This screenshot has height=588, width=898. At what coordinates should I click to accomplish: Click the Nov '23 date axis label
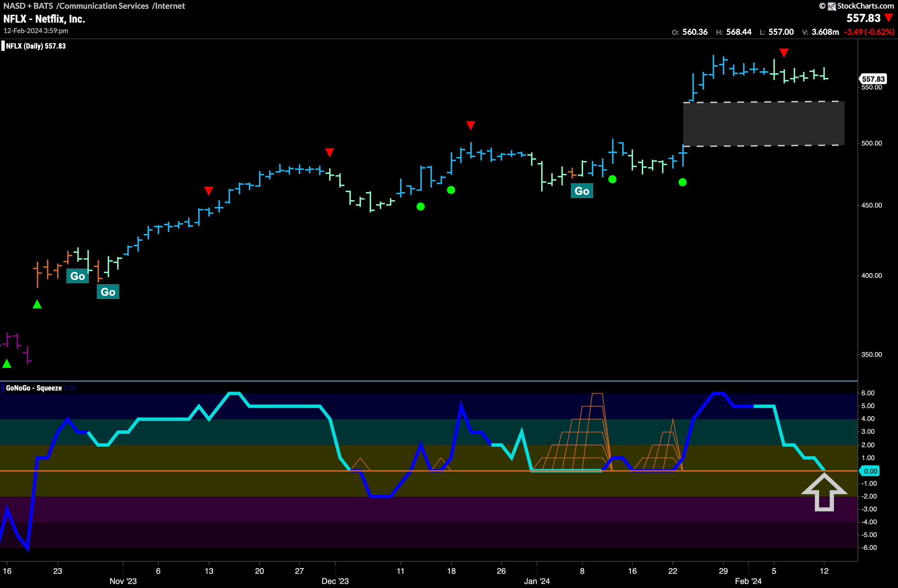[123, 581]
